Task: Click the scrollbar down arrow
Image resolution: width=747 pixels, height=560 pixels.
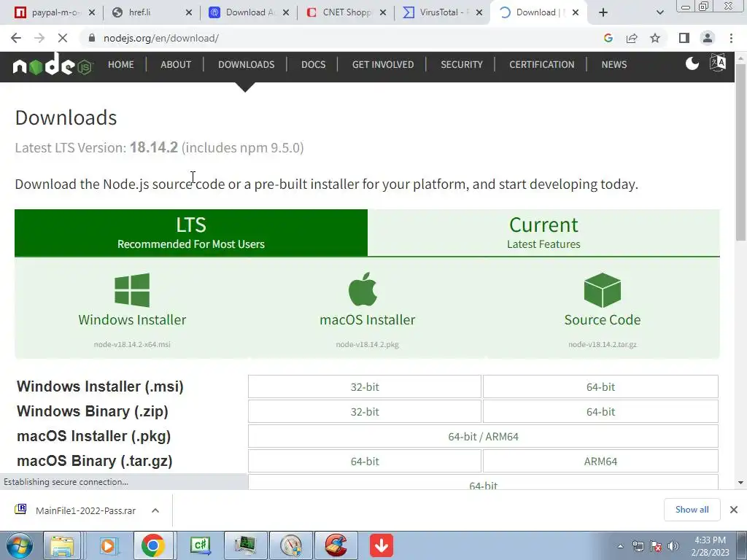Action: coord(741,483)
